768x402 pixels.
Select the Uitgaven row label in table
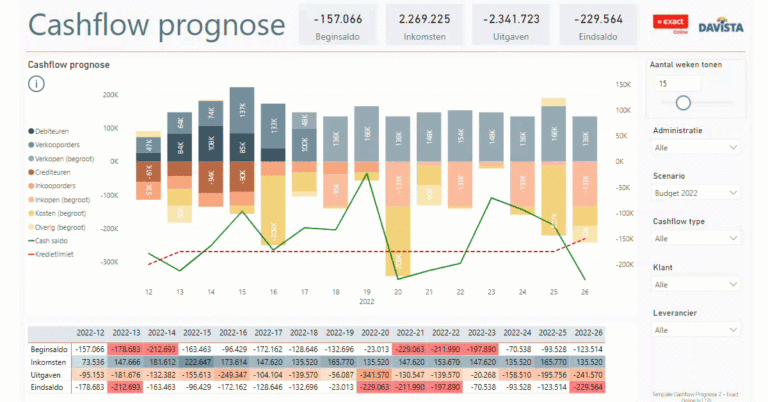coord(46,375)
